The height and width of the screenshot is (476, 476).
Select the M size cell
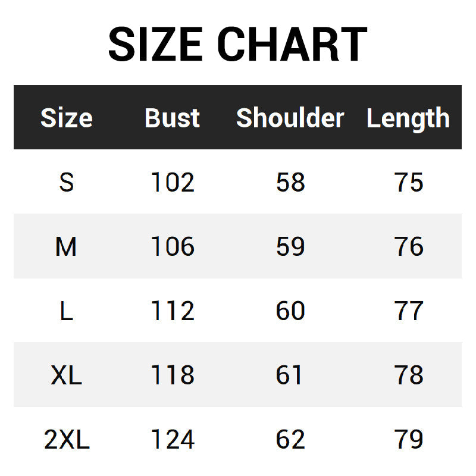[66, 246]
